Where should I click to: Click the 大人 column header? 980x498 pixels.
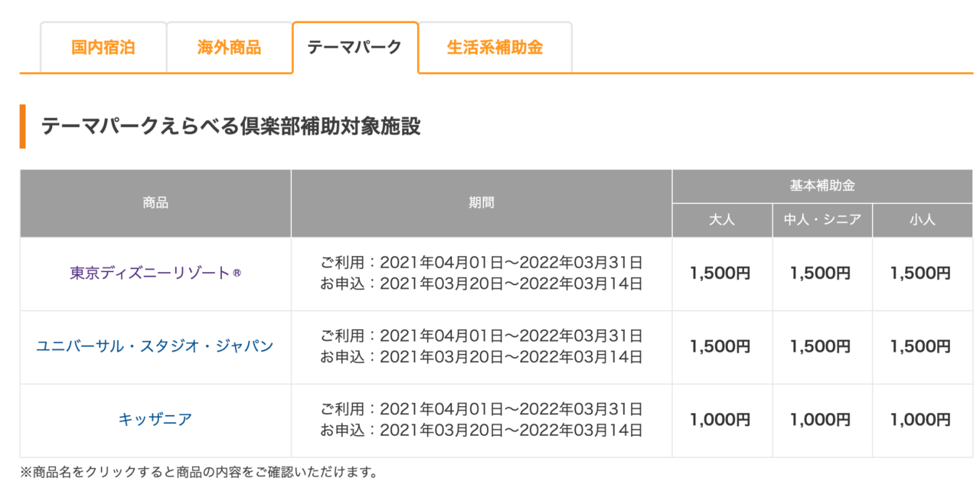tap(722, 220)
